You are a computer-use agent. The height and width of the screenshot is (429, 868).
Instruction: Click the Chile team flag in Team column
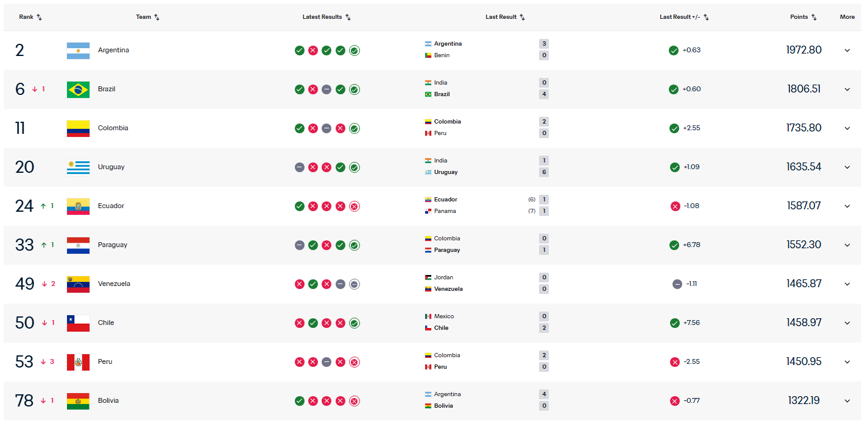[78, 323]
